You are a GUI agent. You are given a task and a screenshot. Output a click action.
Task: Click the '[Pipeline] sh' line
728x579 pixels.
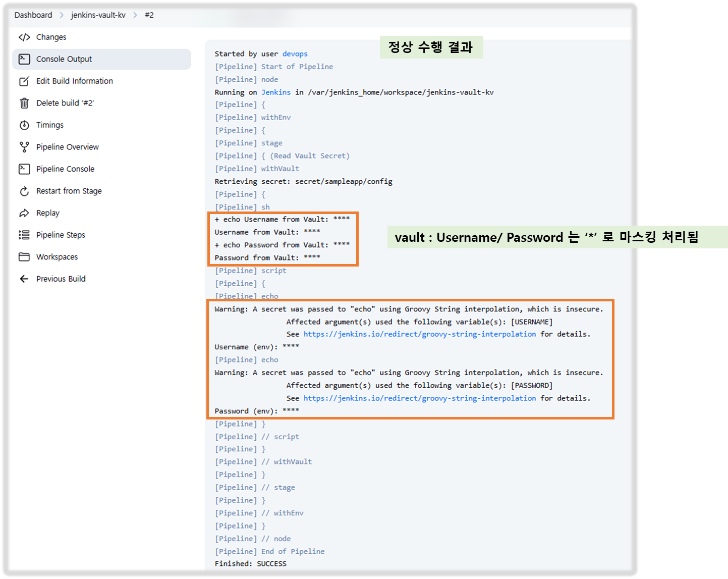242,207
